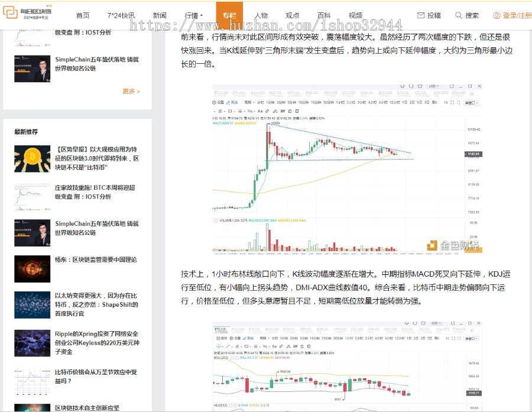Open the chart thumbnail beside 庄家故技重施
Viewport: 532px width, 412px height.
(33, 197)
